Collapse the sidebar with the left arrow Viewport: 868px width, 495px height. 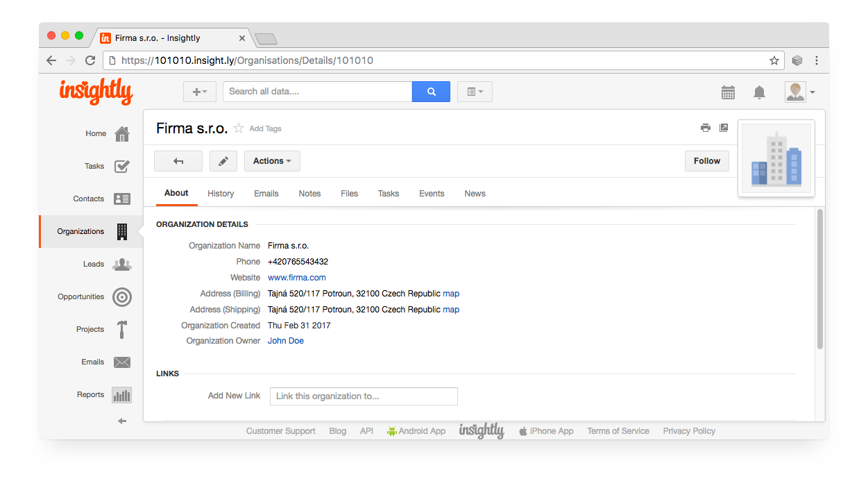click(122, 421)
